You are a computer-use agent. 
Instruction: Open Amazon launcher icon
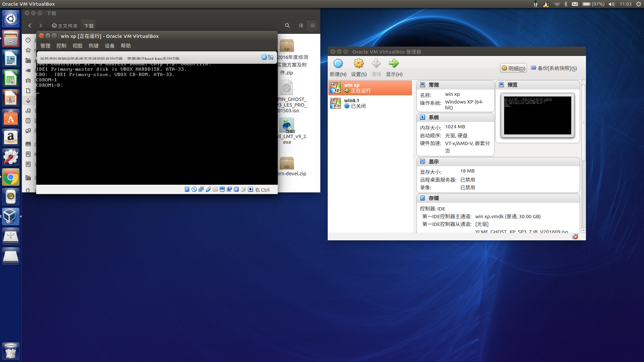[x=11, y=138]
